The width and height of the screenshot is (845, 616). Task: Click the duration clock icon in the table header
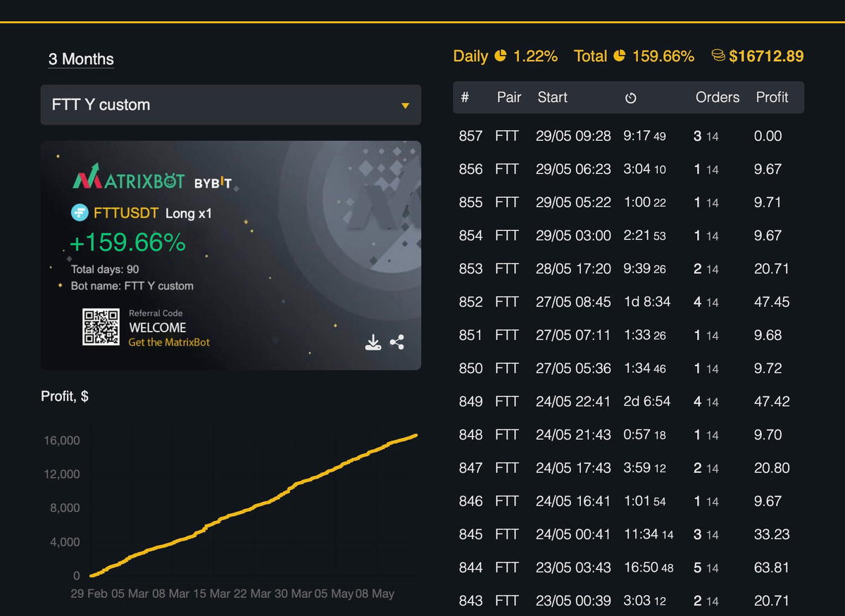pyautogui.click(x=631, y=98)
